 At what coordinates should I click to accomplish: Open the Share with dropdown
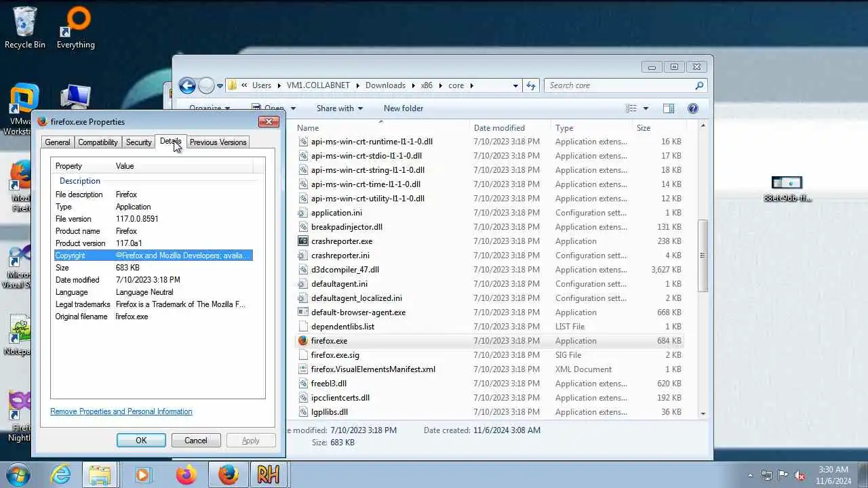pyautogui.click(x=339, y=108)
